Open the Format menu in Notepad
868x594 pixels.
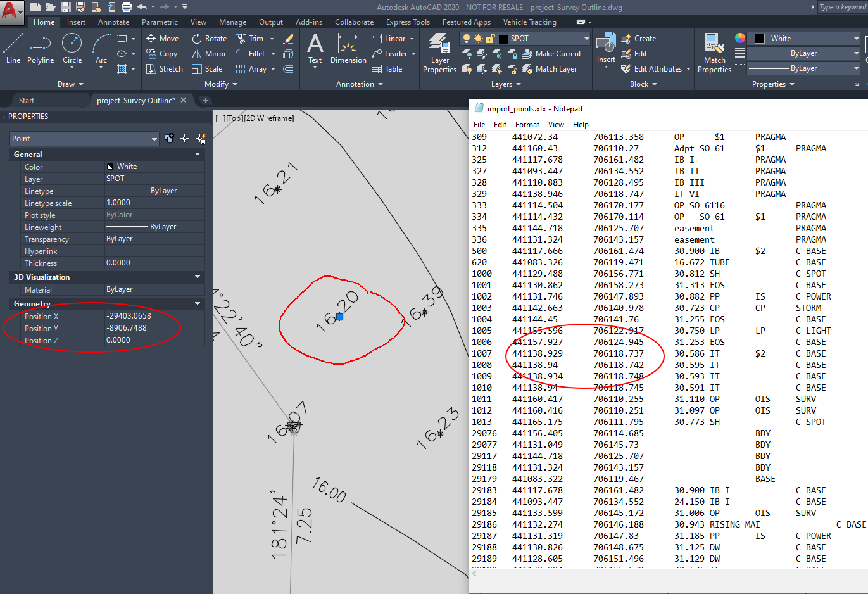527,124
